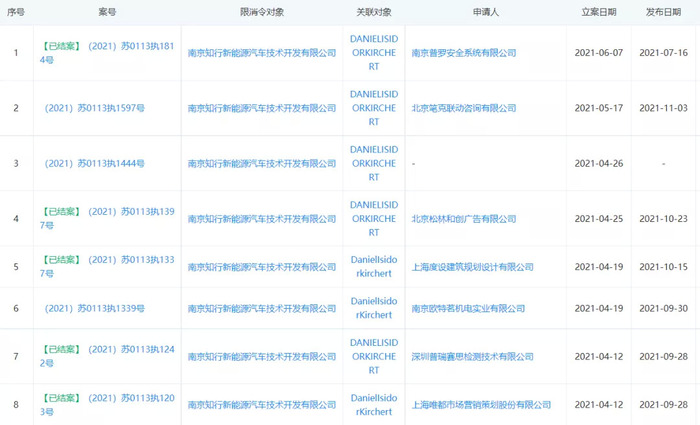
Task: Open 南京知行新能源 company link for case 1337
Action: 262,267
